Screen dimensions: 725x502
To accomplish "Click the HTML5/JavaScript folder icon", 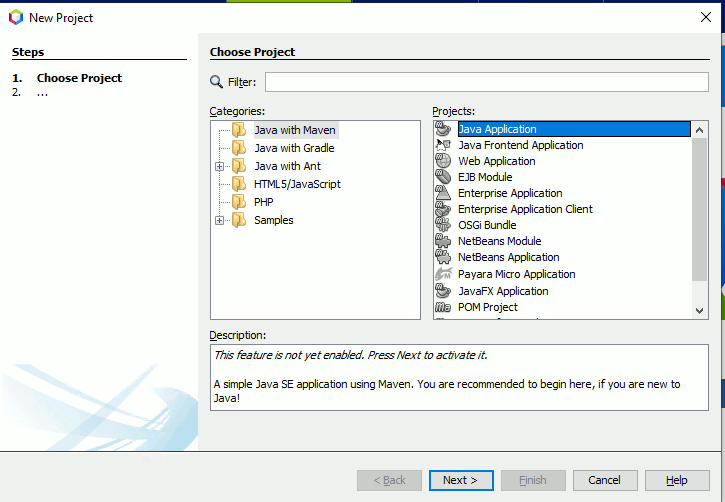I will [x=239, y=184].
